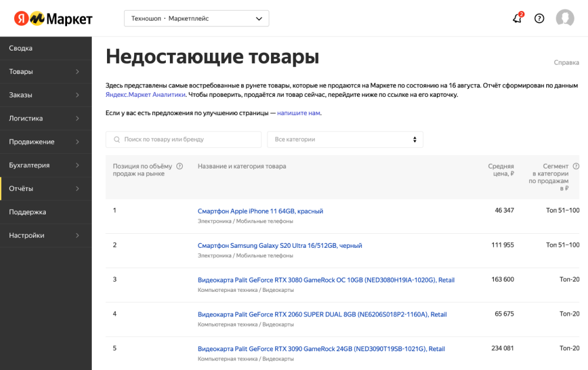Expand the Товары sidebar chevron
The height and width of the screenshot is (370, 588).
click(77, 72)
